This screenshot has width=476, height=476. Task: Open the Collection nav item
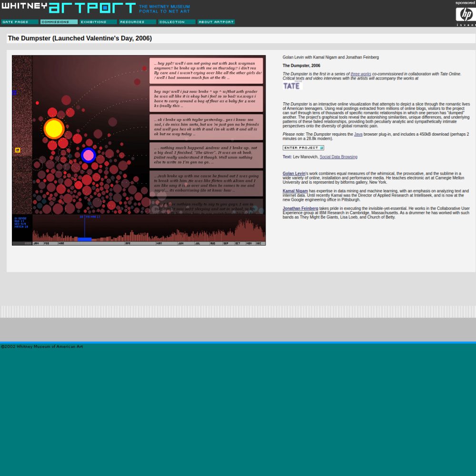point(177,22)
